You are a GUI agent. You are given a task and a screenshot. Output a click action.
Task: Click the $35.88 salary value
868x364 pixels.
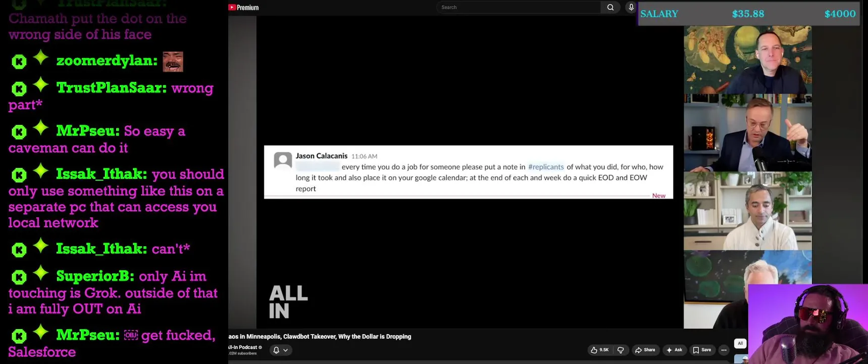[748, 14]
